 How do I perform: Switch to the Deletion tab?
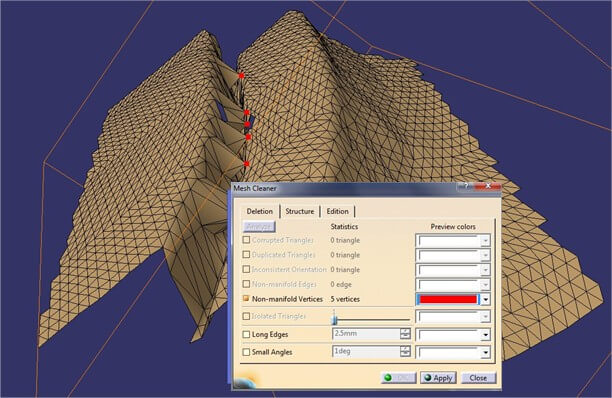pyautogui.click(x=260, y=211)
